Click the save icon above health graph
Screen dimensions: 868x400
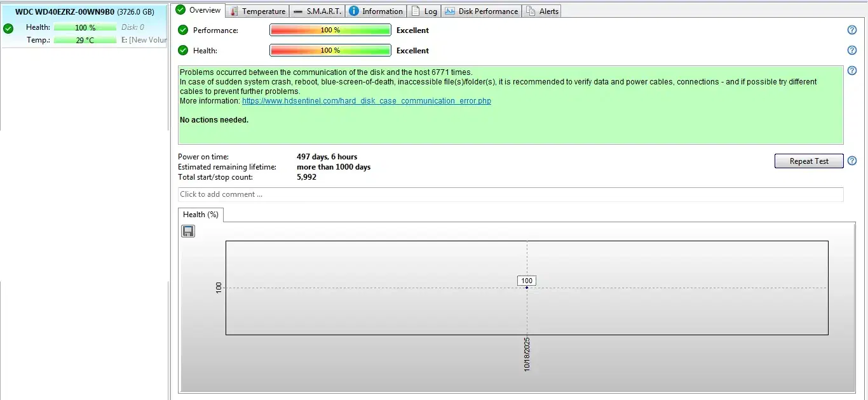(188, 231)
